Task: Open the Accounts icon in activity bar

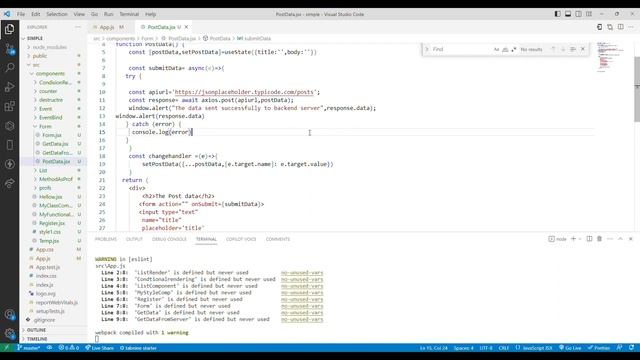Action: click(x=9, y=314)
